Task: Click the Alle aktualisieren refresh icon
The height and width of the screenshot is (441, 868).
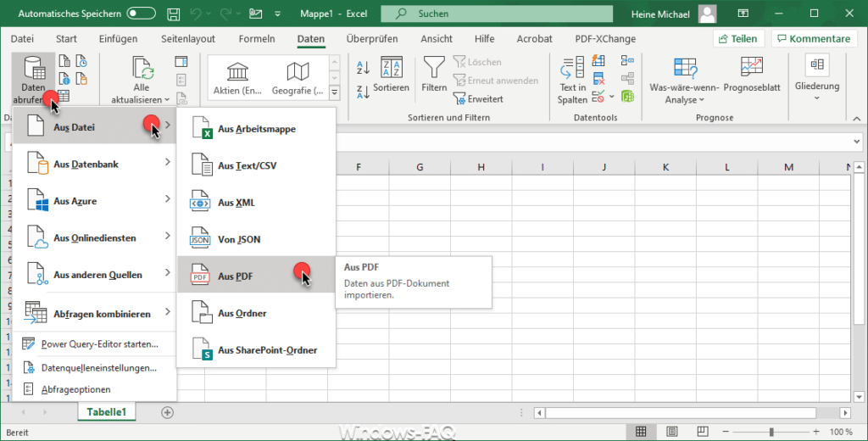Action: pyautogui.click(x=142, y=68)
